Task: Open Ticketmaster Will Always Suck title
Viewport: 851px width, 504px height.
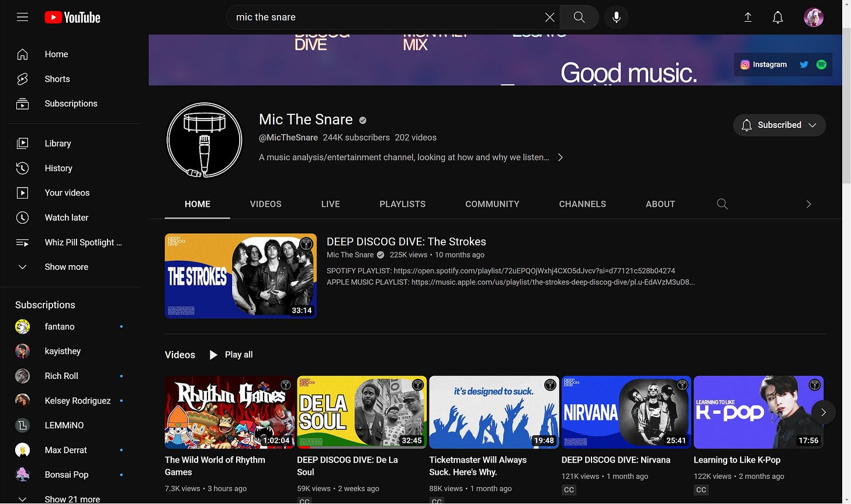Action: [x=478, y=466]
